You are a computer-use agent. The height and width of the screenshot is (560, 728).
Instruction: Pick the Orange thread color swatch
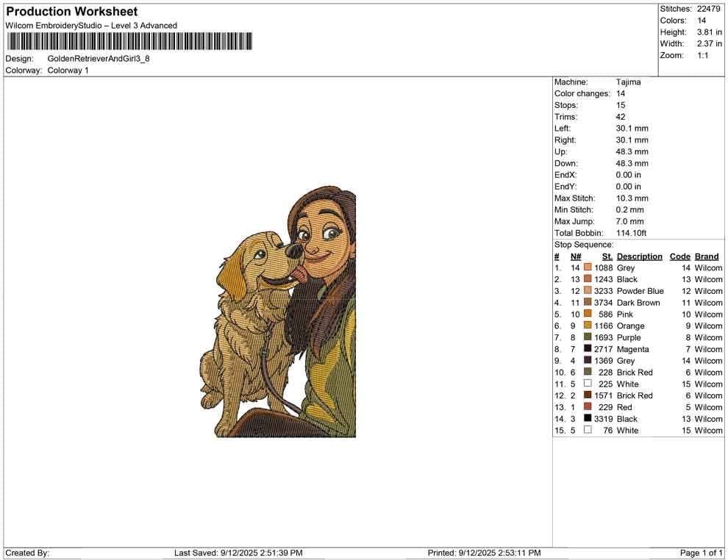click(588, 326)
